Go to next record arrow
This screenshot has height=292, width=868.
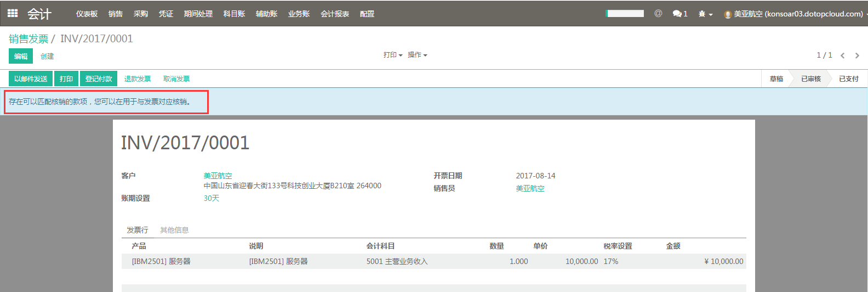857,55
